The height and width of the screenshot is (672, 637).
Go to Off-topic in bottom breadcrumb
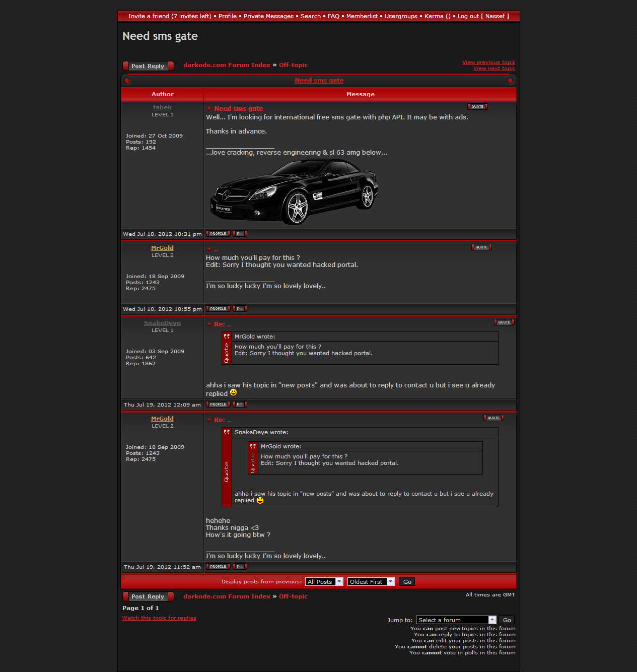(x=293, y=596)
